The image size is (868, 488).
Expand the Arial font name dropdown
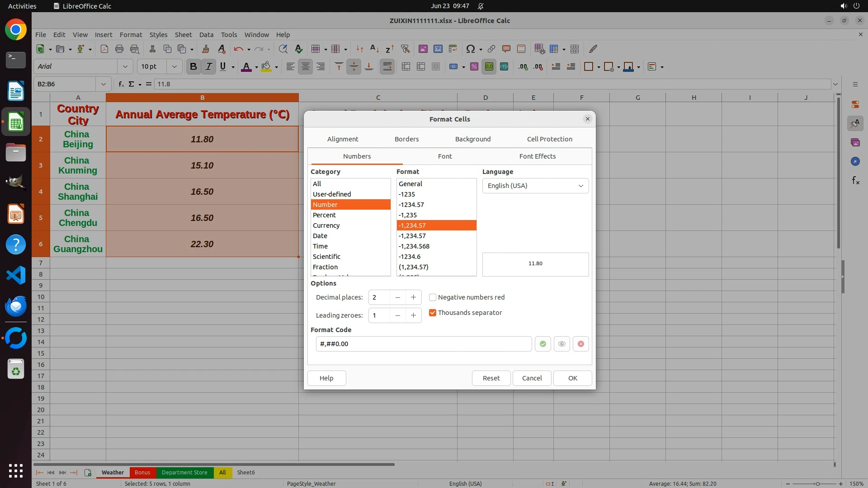click(x=125, y=67)
